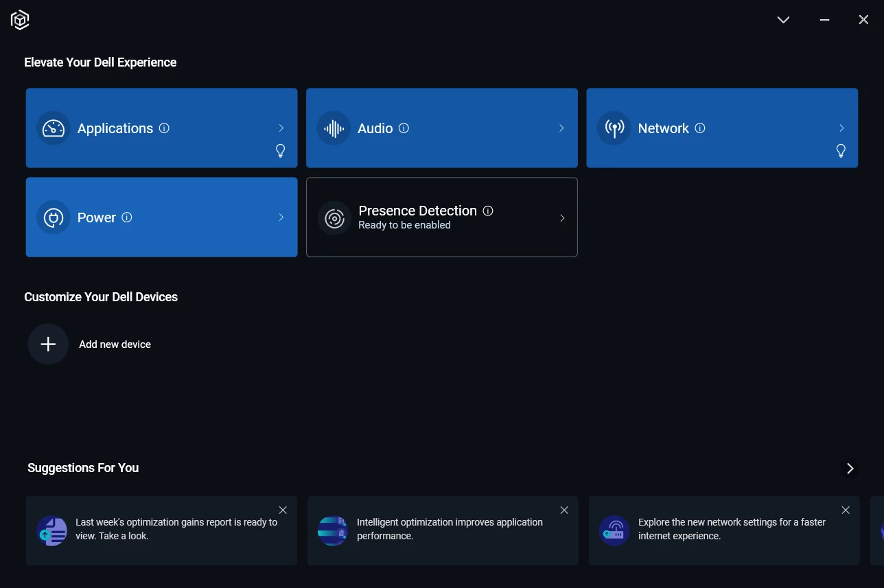Show next suggestions with arrow button

850,469
